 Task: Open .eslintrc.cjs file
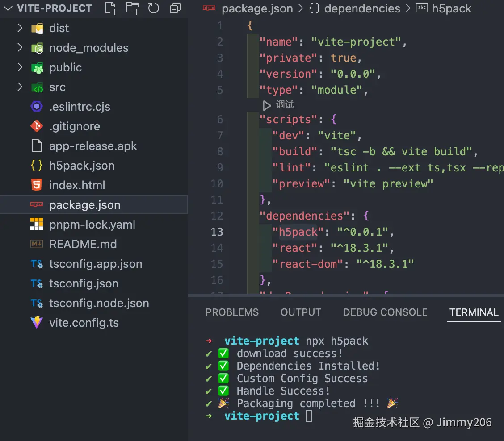(x=80, y=107)
